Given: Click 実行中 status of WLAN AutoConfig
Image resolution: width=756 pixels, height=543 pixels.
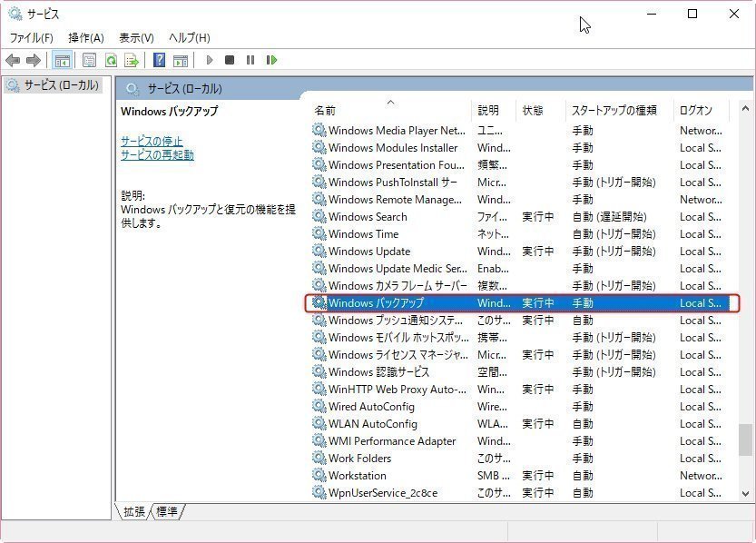Looking at the screenshot, I should (537, 423).
